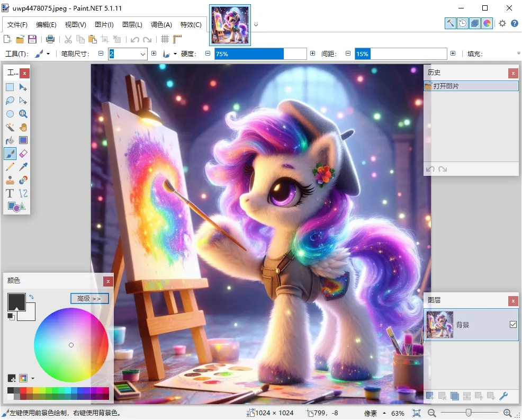Image resolution: width=522 pixels, height=420 pixels.
Task: Toggle Colors window visibility
Action: [487, 23]
